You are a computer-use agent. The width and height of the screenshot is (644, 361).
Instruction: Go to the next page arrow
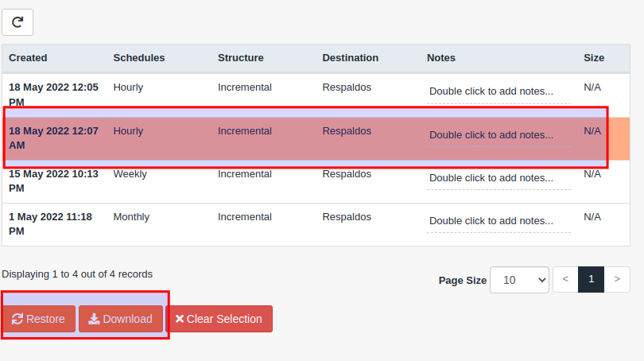(x=617, y=279)
